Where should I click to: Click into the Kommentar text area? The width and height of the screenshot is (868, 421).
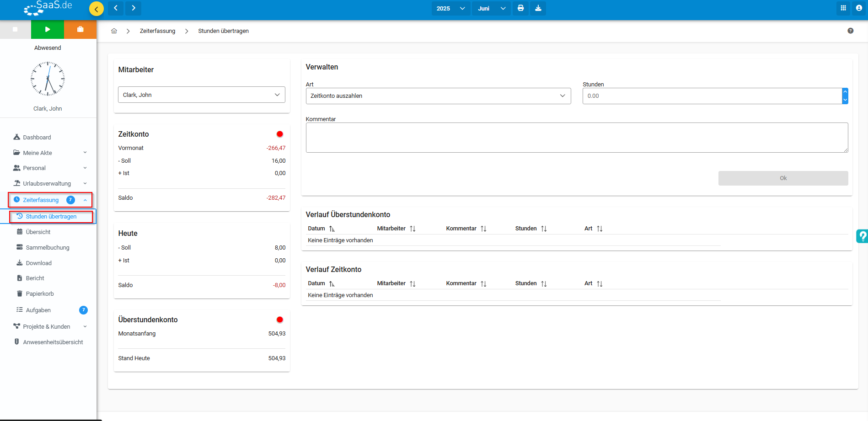(x=576, y=138)
